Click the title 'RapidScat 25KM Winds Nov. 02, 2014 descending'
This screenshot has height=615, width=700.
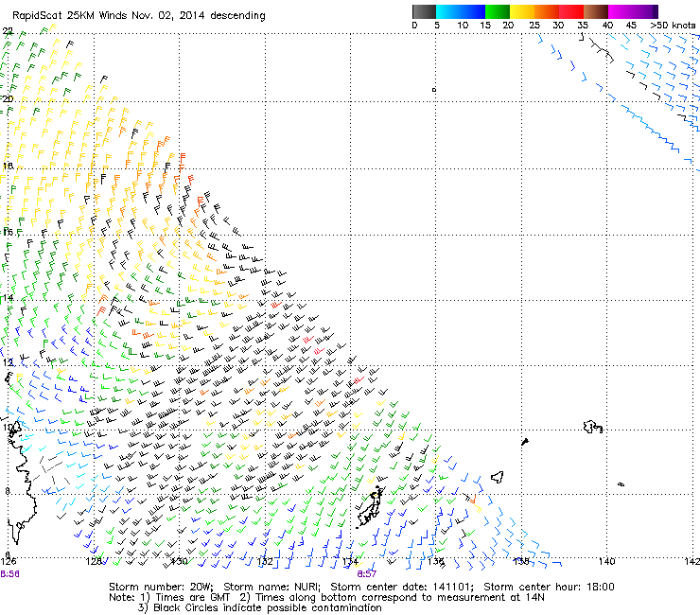tap(139, 16)
